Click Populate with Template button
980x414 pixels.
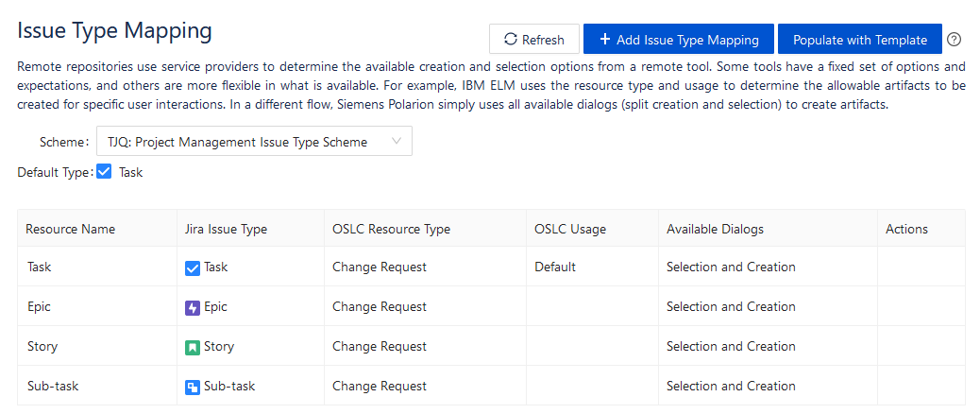[859, 40]
